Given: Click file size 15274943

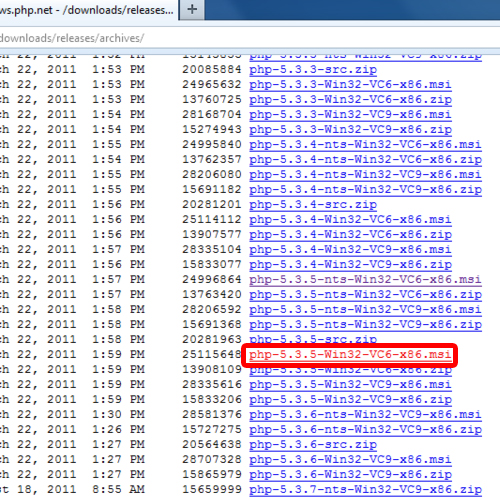Looking at the screenshot, I should point(212,129).
